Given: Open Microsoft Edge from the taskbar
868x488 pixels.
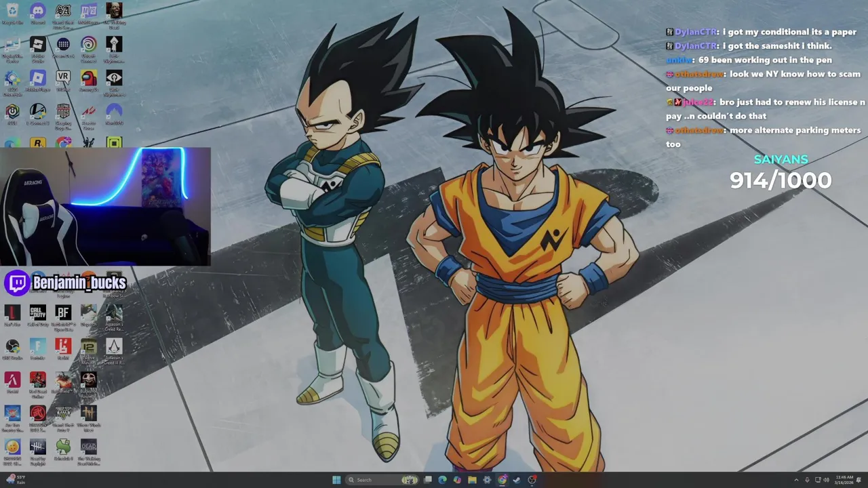Looking at the screenshot, I should (x=442, y=480).
